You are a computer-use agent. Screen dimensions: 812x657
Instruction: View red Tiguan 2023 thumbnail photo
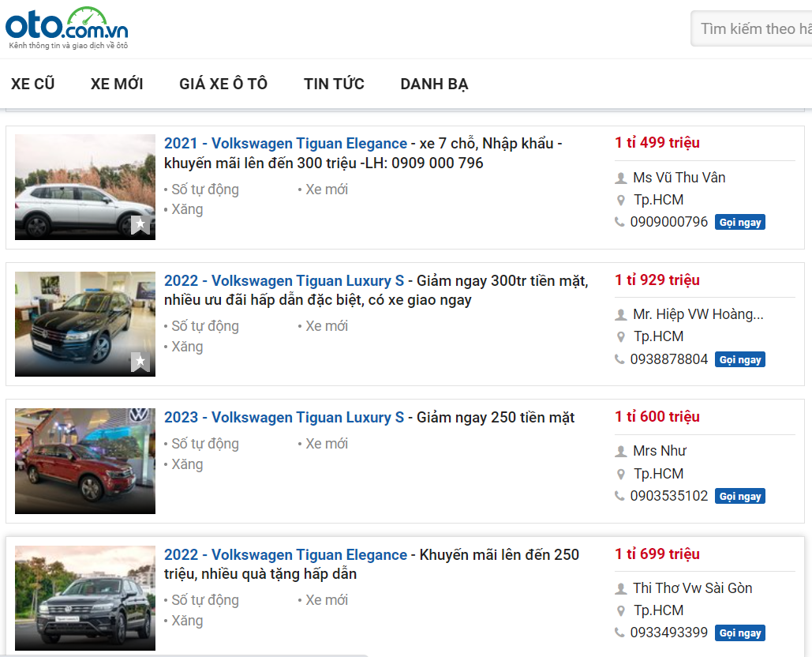coord(85,461)
